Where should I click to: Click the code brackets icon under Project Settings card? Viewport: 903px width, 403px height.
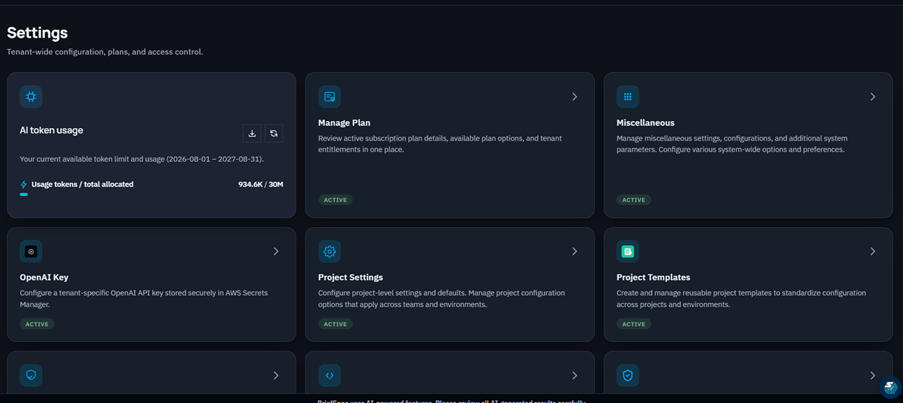(x=329, y=375)
